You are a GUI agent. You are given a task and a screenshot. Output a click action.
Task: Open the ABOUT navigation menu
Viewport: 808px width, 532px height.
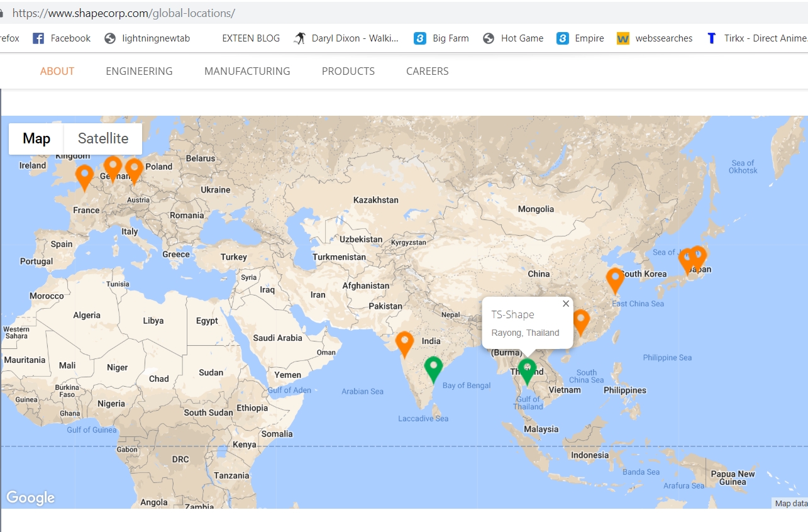click(57, 71)
